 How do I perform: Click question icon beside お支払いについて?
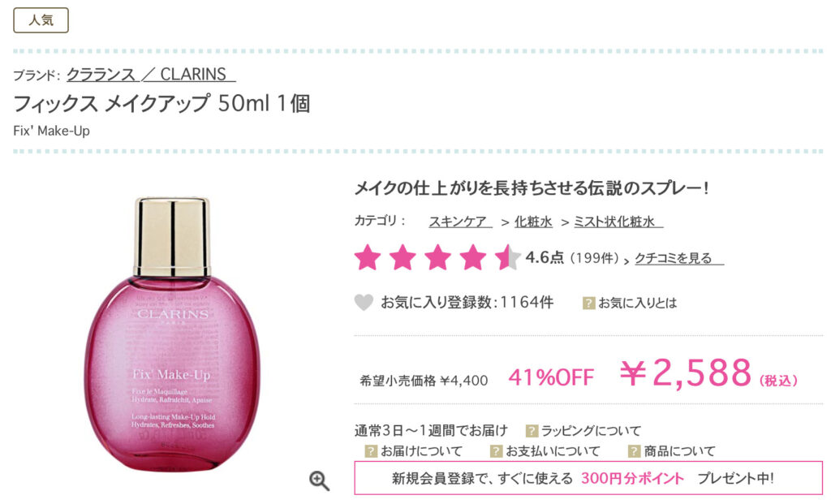point(496,451)
